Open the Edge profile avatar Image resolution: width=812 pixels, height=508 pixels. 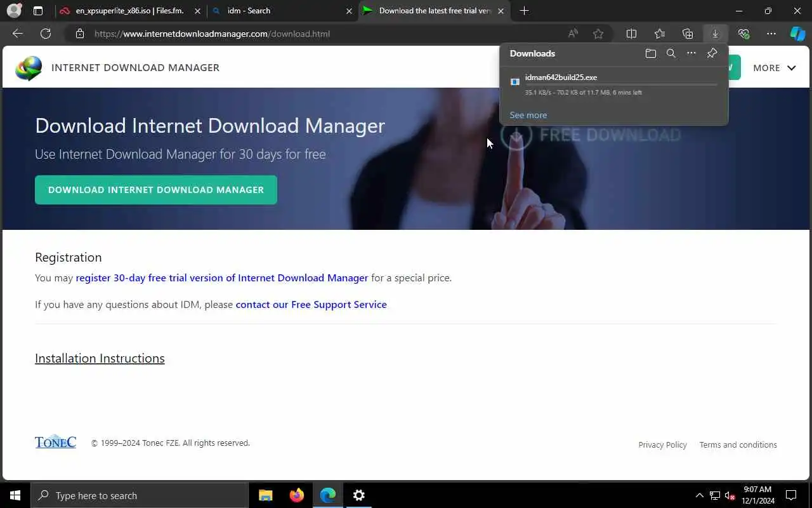[x=14, y=11]
